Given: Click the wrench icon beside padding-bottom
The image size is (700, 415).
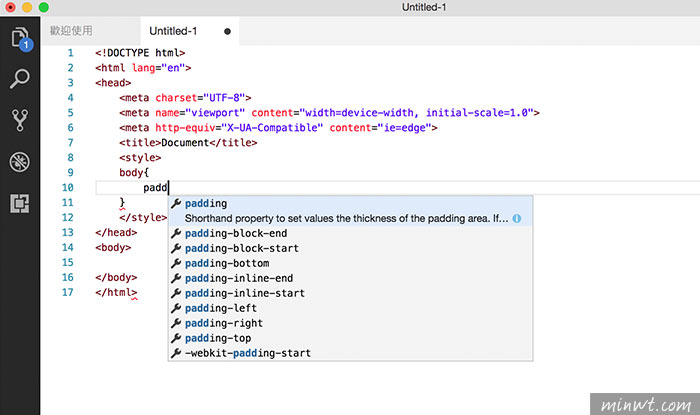Looking at the screenshot, I should coord(176,263).
